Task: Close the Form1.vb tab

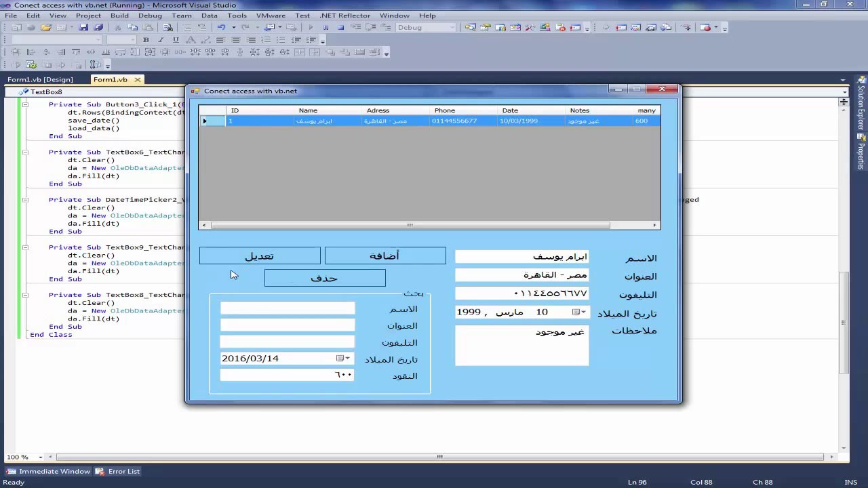Action: pos(137,79)
